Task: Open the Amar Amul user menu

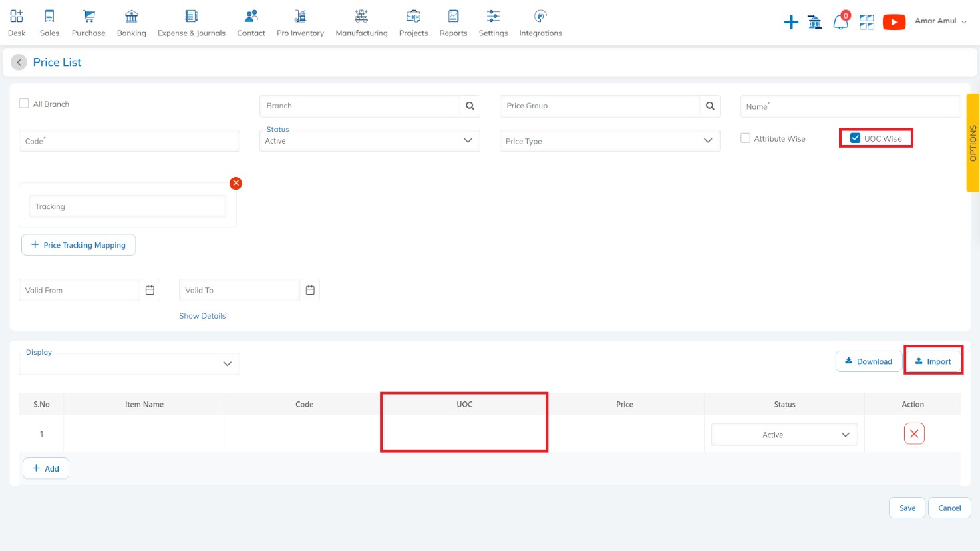Action: pos(941,21)
